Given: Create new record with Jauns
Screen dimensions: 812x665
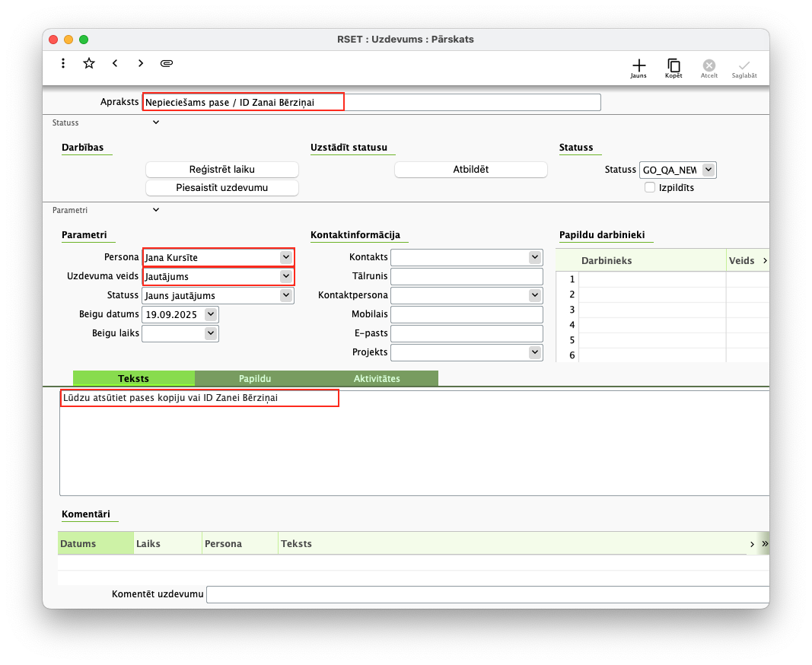Looking at the screenshot, I should (638, 66).
